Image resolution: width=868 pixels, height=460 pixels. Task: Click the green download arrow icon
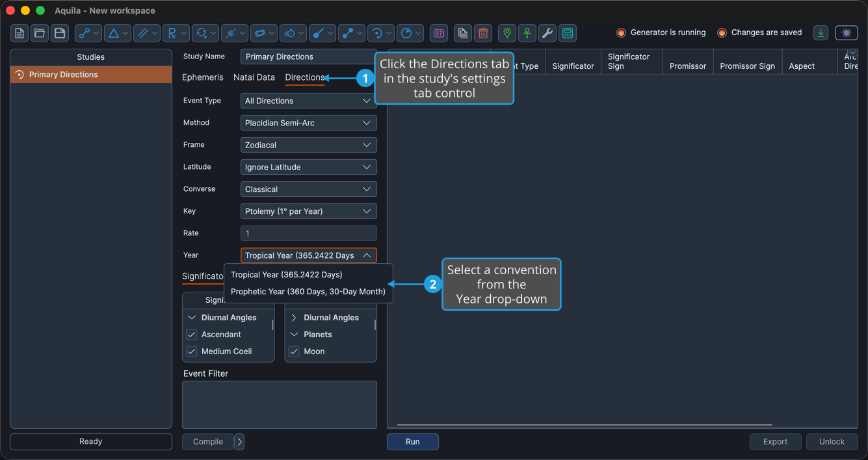point(821,33)
